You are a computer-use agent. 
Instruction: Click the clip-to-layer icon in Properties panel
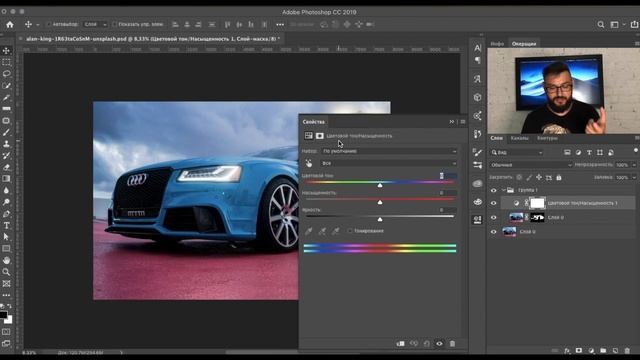400,344
